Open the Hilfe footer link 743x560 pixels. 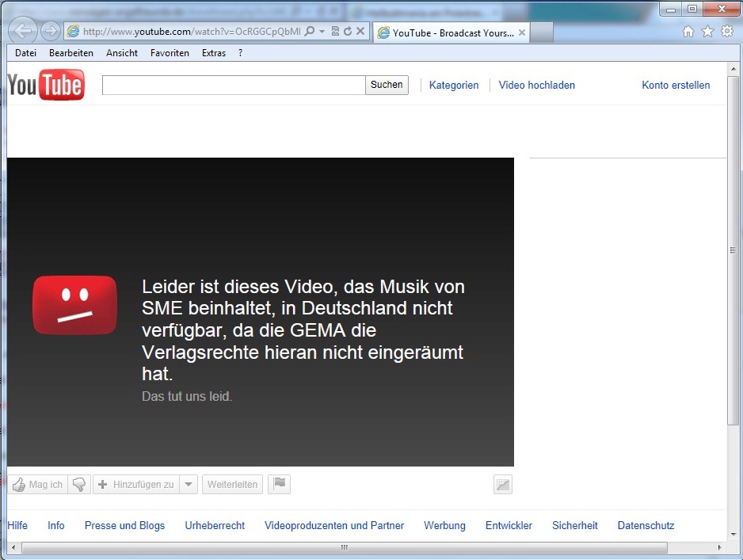pyautogui.click(x=17, y=525)
